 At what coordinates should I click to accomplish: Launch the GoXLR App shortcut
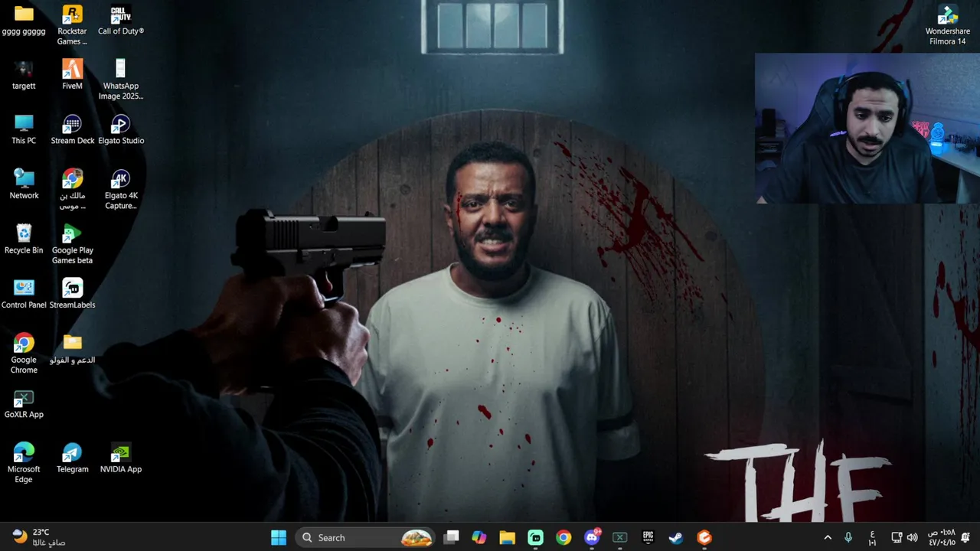click(24, 404)
